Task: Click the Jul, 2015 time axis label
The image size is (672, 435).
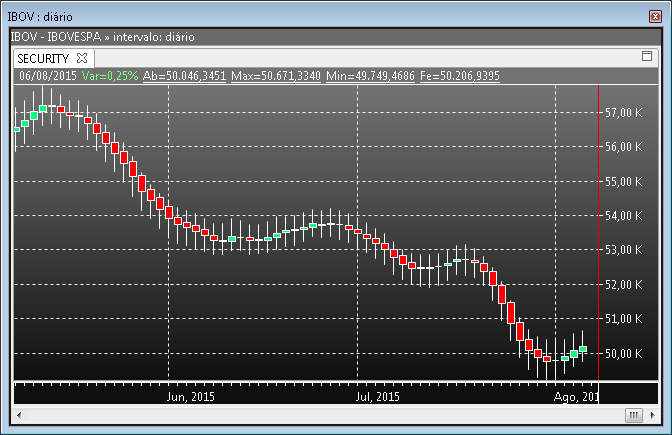Action: click(x=377, y=396)
